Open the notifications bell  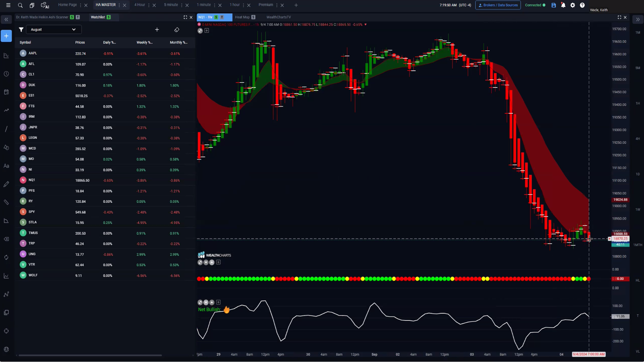click(x=563, y=5)
